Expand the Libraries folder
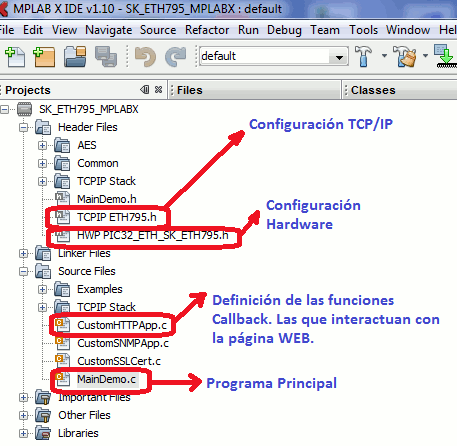 point(23,433)
